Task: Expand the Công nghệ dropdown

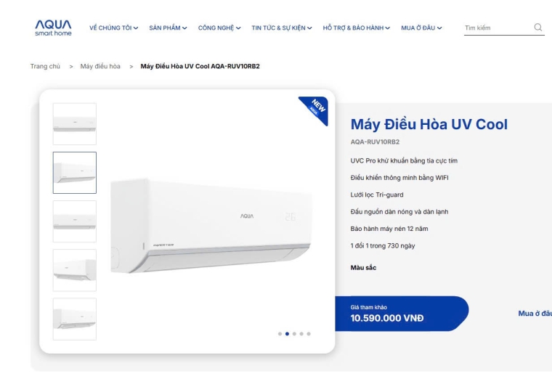Action: [x=219, y=28]
